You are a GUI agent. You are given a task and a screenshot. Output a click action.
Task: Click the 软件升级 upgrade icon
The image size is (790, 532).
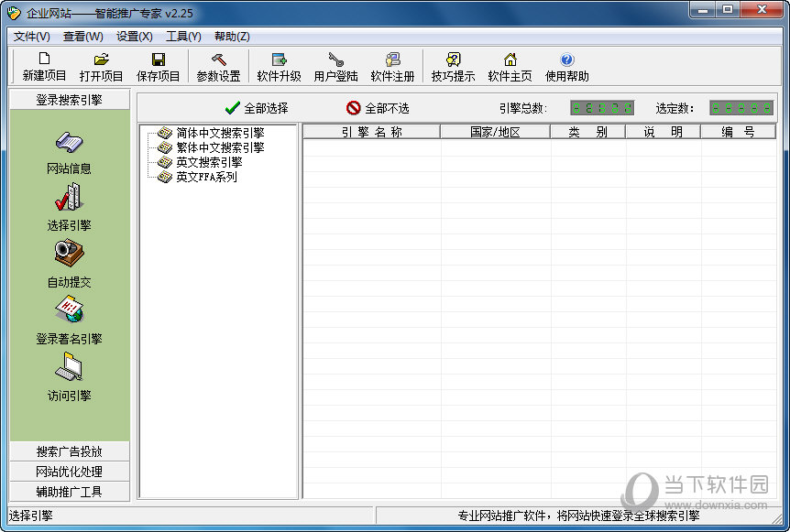(x=279, y=60)
